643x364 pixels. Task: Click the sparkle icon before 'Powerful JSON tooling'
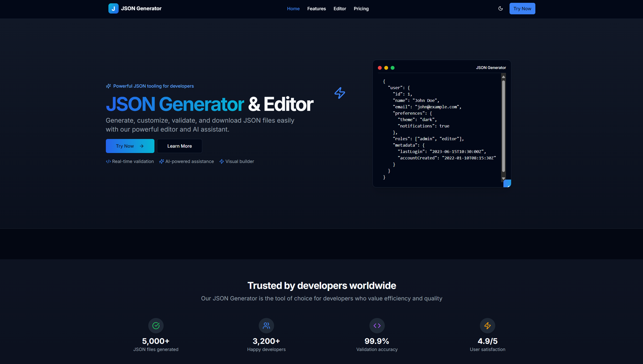click(x=108, y=86)
